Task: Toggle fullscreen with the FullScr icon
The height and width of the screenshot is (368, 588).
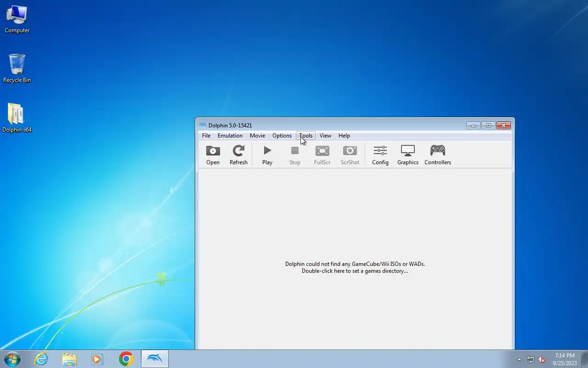Action: [x=322, y=155]
